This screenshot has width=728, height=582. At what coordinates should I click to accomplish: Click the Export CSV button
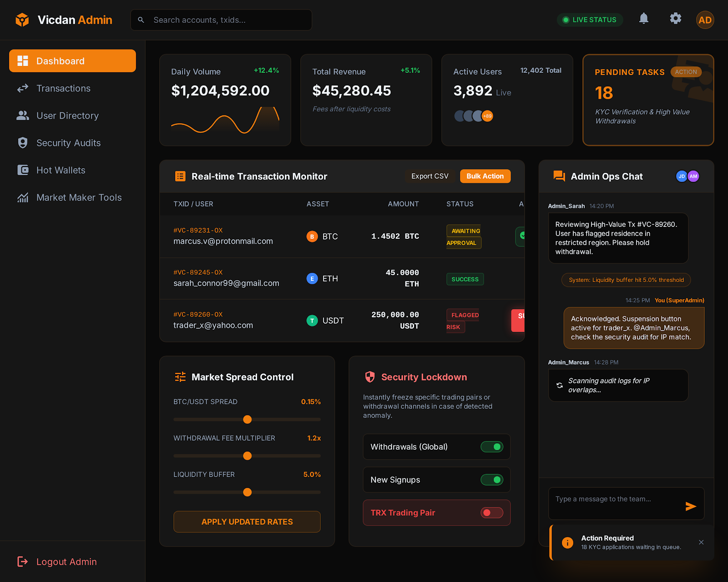point(430,176)
